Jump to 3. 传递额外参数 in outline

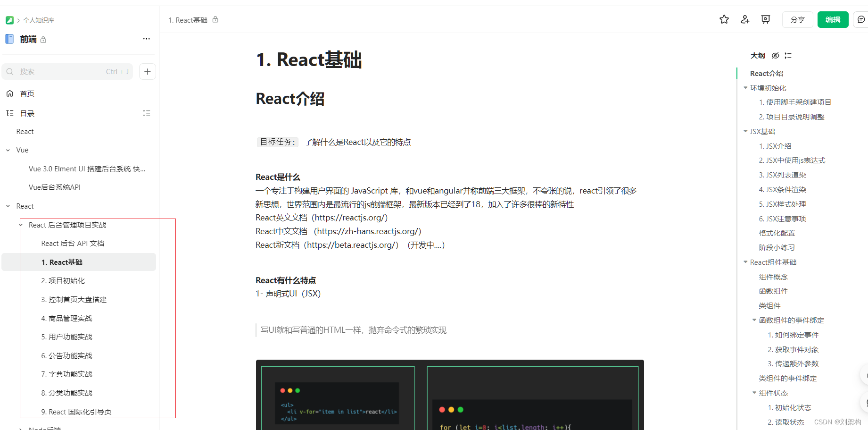click(793, 364)
